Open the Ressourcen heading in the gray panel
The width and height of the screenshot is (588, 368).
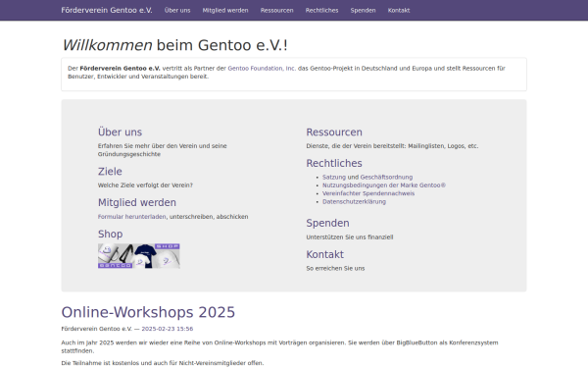tap(334, 132)
